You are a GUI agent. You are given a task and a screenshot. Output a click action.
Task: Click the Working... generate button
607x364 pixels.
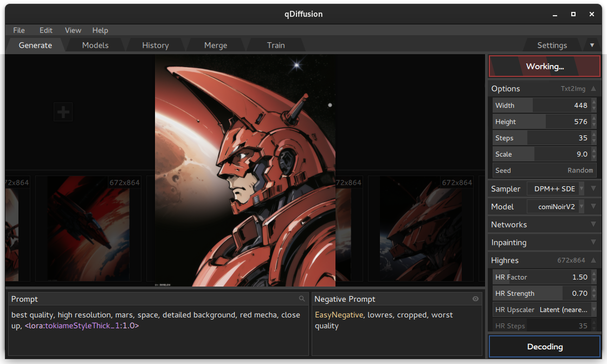click(x=544, y=66)
